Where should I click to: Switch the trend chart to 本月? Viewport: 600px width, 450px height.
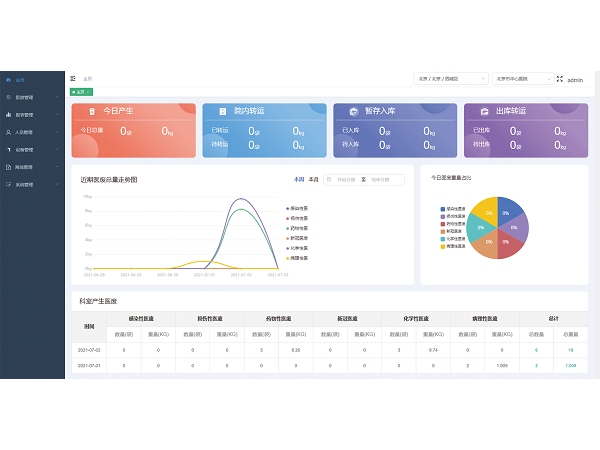click(313, 180)
